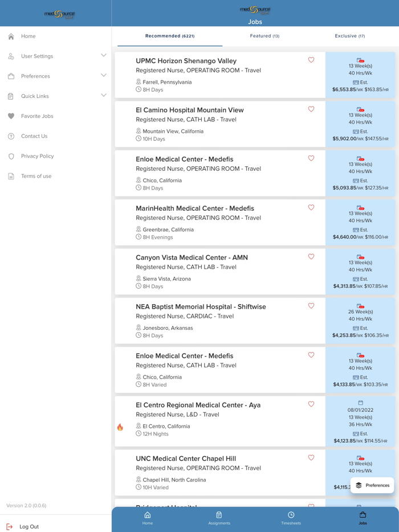Click the 36 Hrs/Wk text
This screenshot has width=399, height=532.
360,424
